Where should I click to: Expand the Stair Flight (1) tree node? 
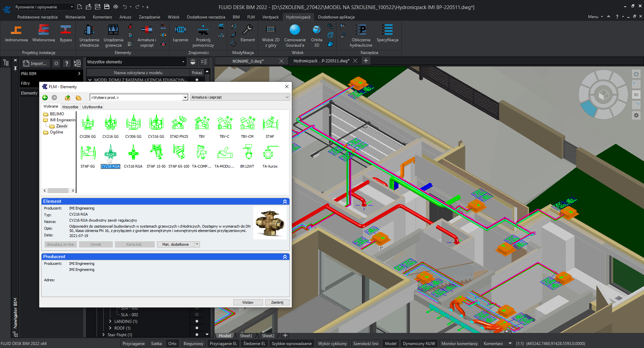(103, 335)
